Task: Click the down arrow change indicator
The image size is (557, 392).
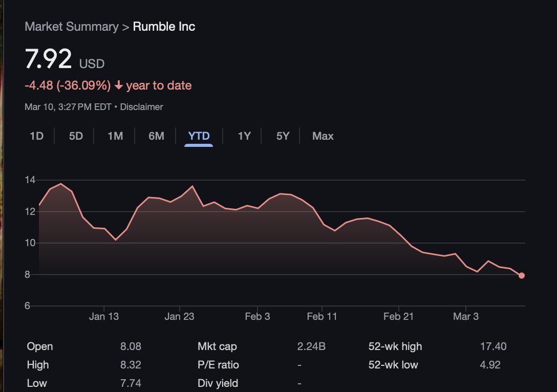Action: point(119,85)
